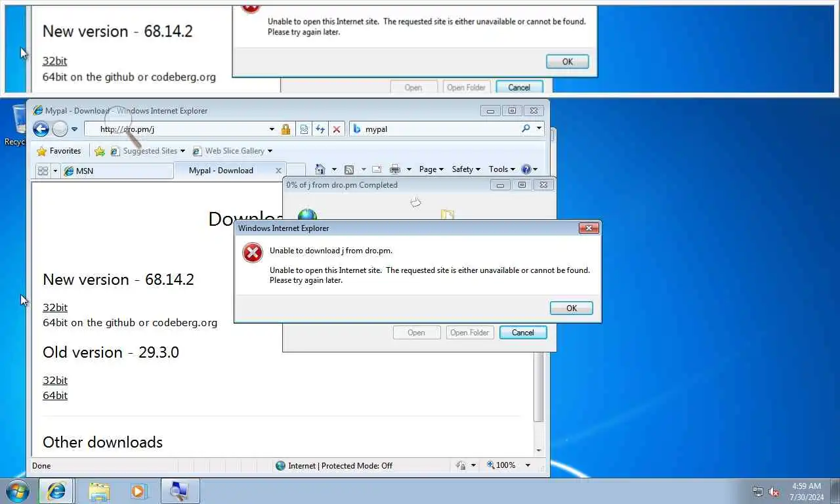Switch to the MSN tab
This screenshot has width=840, height=504.
117,171
